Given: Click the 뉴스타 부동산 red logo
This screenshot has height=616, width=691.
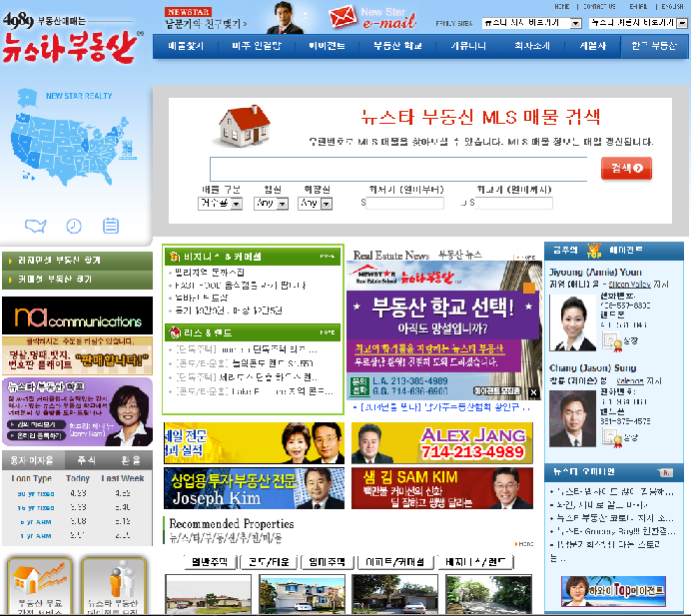Looking at the screenshot, I should [70, 47].
